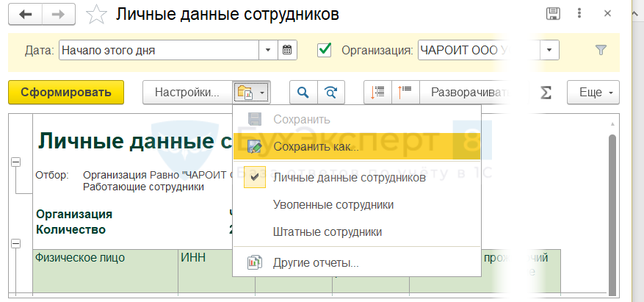Click the collapse all groups icon
The width and height of the screenshot is (644, 302).
(x=405, y=93)
